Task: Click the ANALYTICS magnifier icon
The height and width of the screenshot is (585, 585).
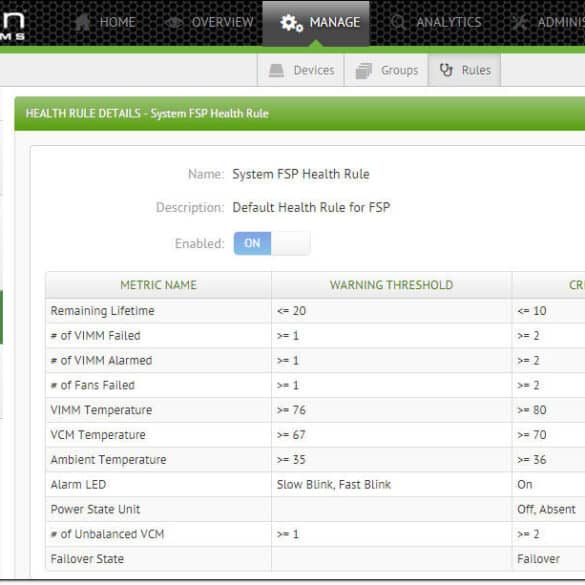Action: click(x=398, y=22)
